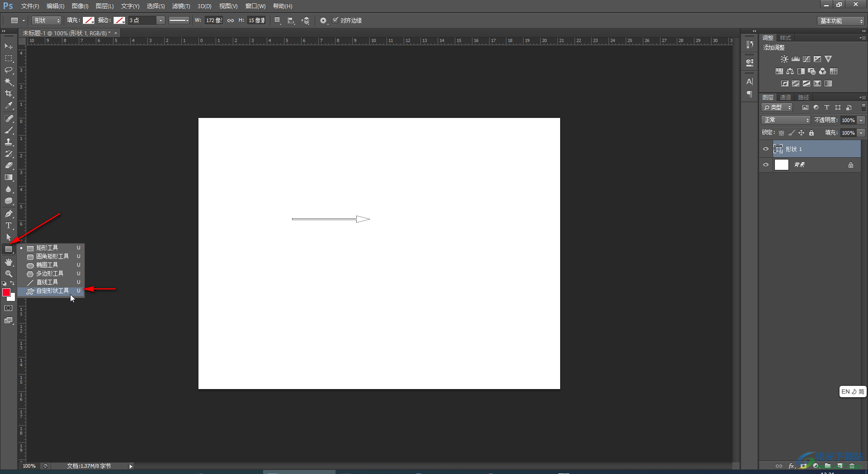
Task: Open the workspace 基本功能 dropdown
Action: tap(841, 21)
